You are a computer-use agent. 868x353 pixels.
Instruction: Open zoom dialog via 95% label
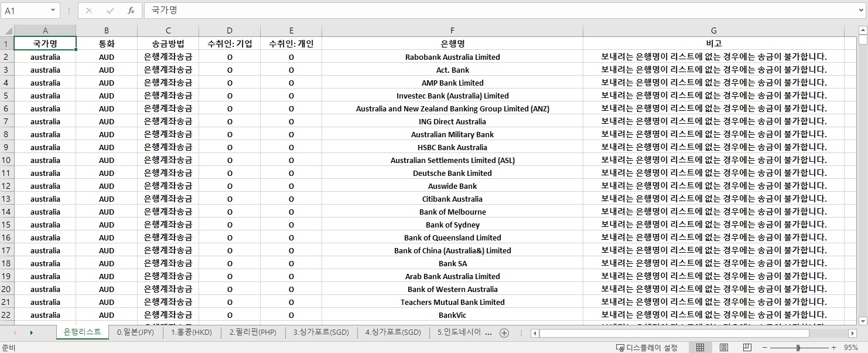[850, 347]
